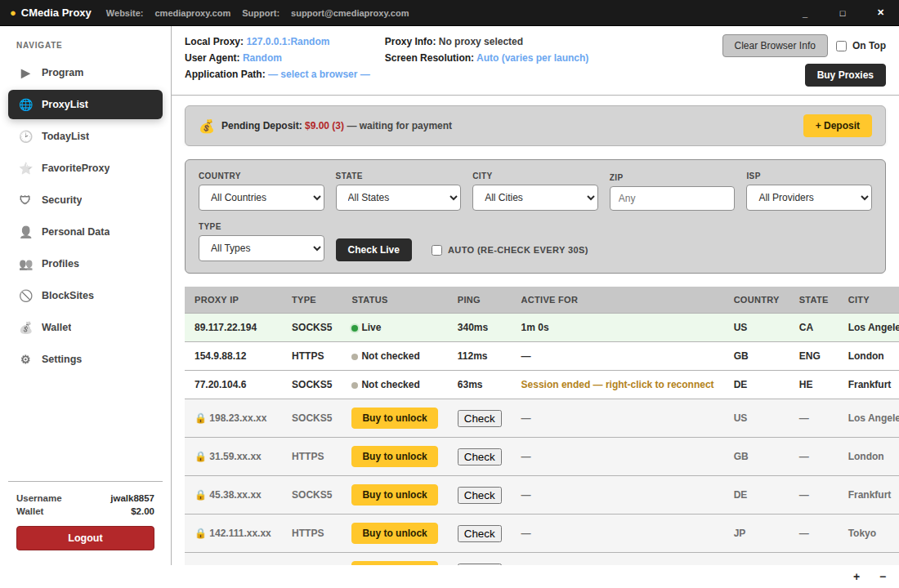
Task: Open BlockSites in navigation
Action: 86,296
